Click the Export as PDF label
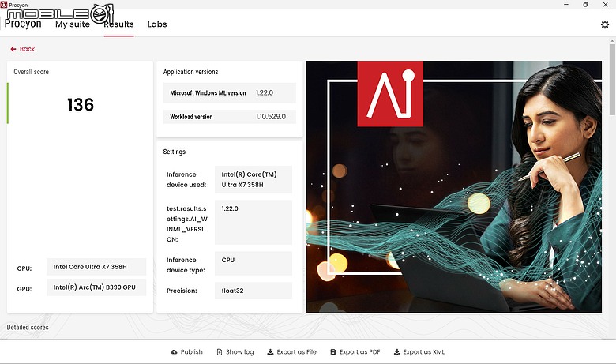The width and height of the screenshot is (616, 364). tap(360, 352)
